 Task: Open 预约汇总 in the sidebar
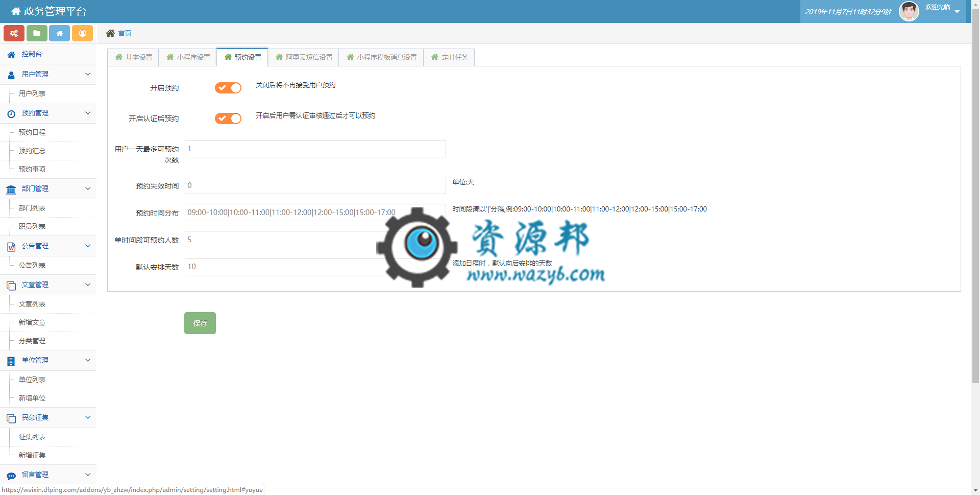click(x=32, y=151)
